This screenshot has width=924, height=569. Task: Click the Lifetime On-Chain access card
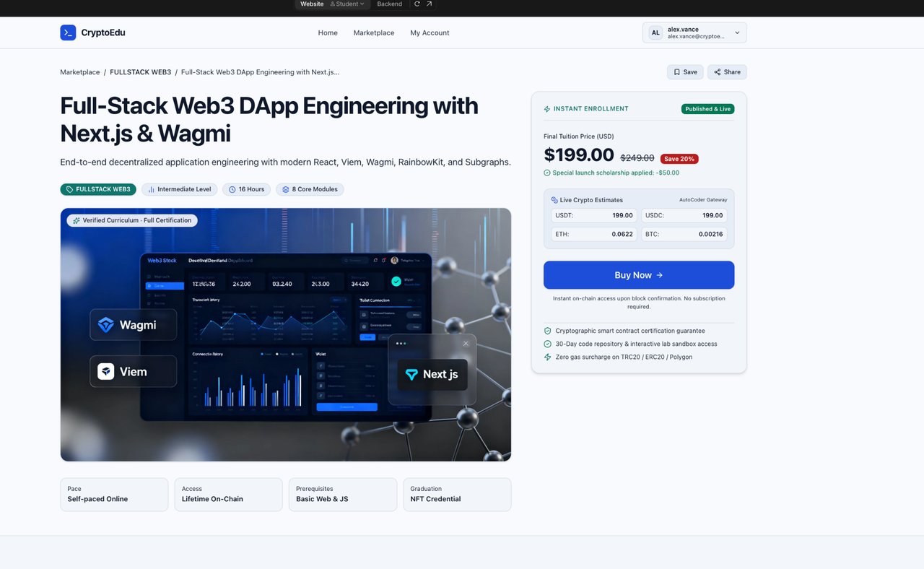228,495
